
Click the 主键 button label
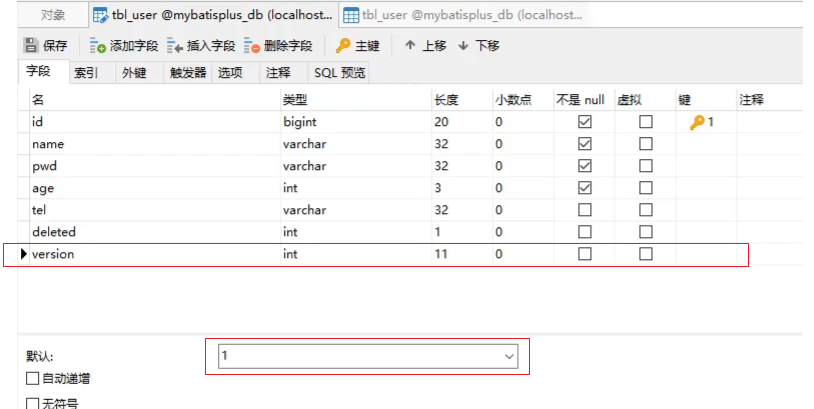coord(368,46)
